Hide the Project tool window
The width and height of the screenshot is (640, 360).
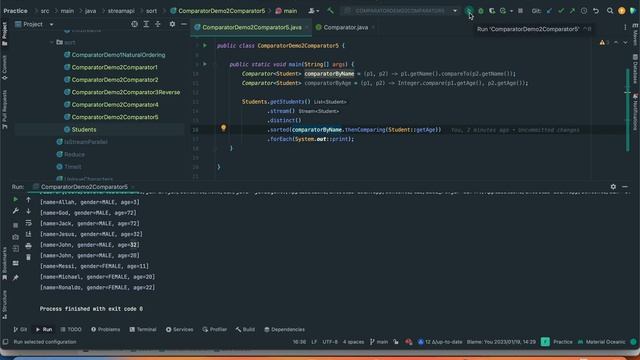tap(184, 24)
